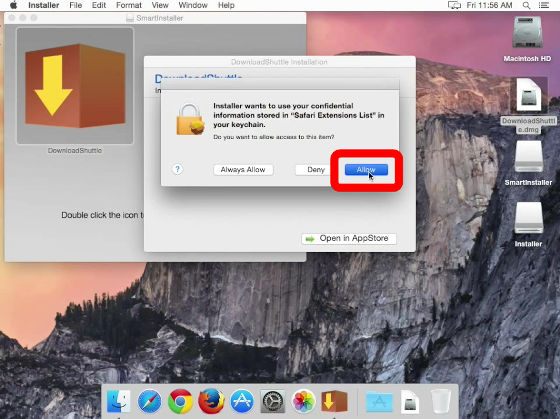560x419 pixels.
Task: Launch Safari from the Dock
Action: pos(149,401)
